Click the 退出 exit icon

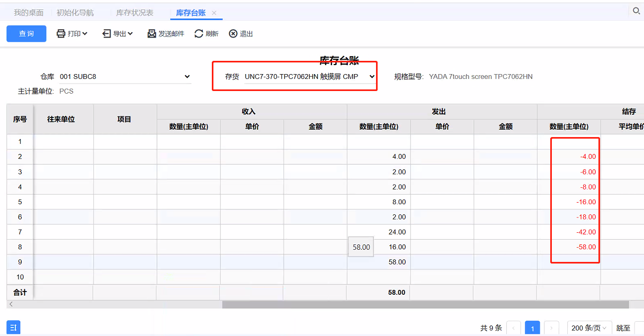pos(233,34)
